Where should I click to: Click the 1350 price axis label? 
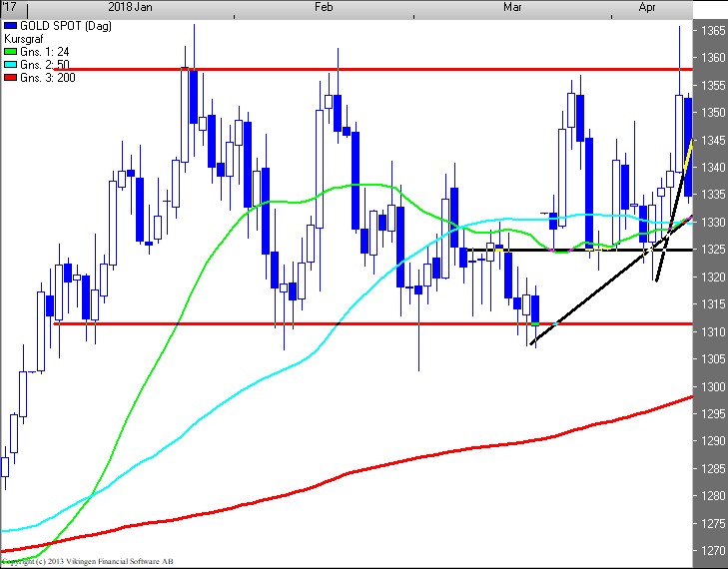(713, 113)
